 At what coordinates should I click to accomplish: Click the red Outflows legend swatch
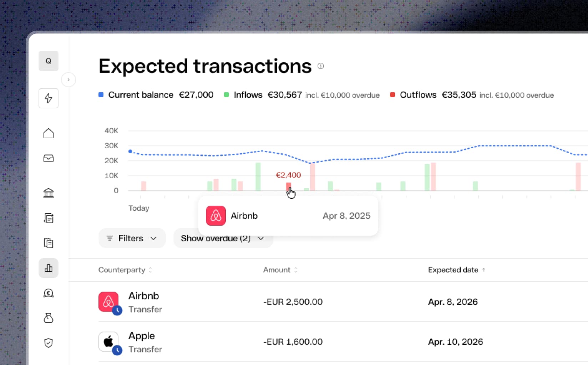(x=392, y=95)
